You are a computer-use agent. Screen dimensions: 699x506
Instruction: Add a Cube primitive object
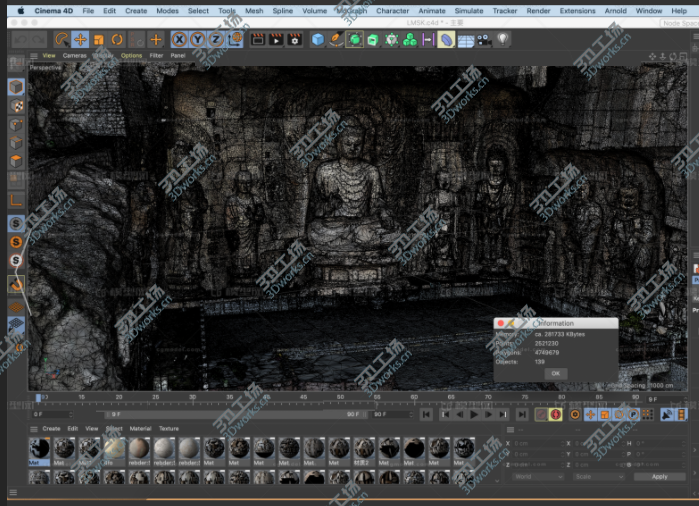[x=318, y=40]
